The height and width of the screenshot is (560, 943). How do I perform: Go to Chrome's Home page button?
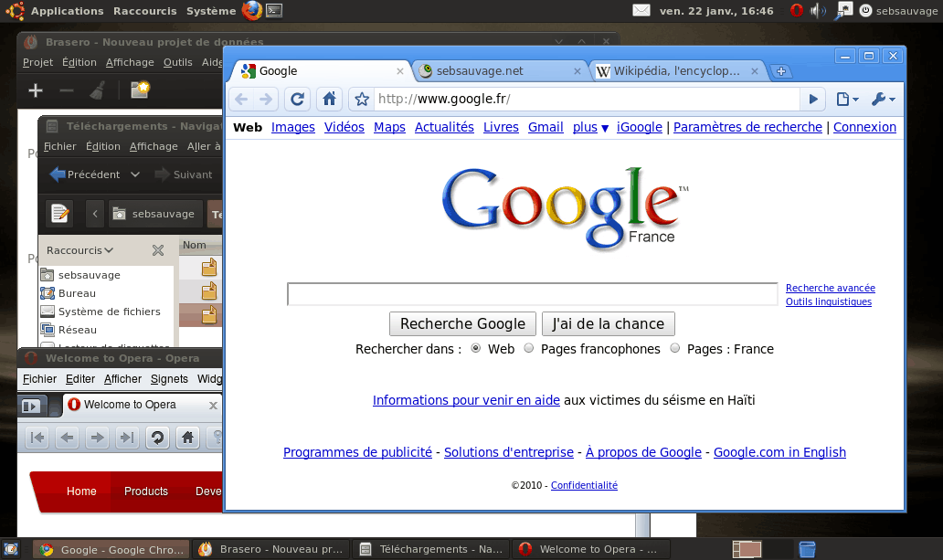coord(330,100)
